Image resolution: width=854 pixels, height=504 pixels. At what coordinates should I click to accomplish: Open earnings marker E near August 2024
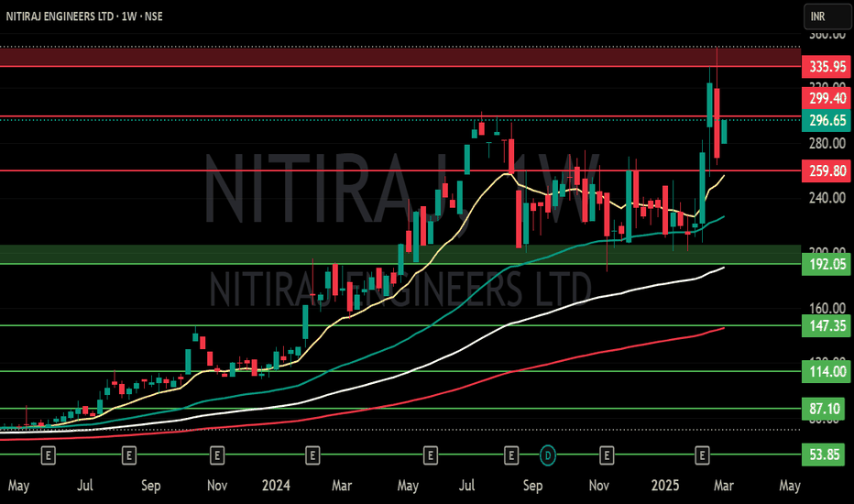511,455
